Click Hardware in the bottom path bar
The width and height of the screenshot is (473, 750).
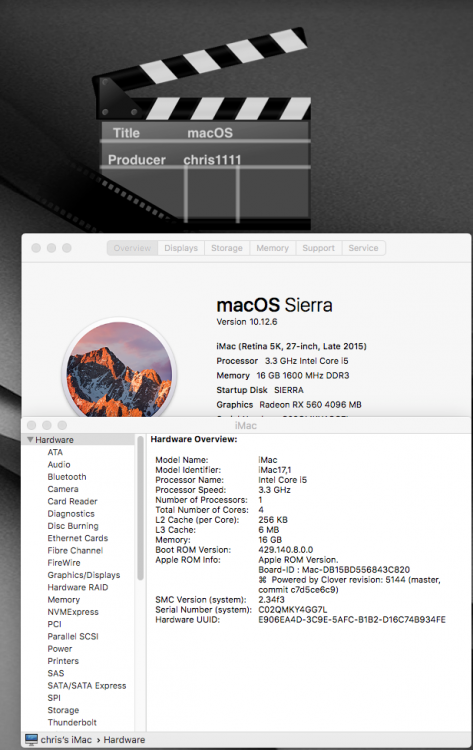[124, 739]
